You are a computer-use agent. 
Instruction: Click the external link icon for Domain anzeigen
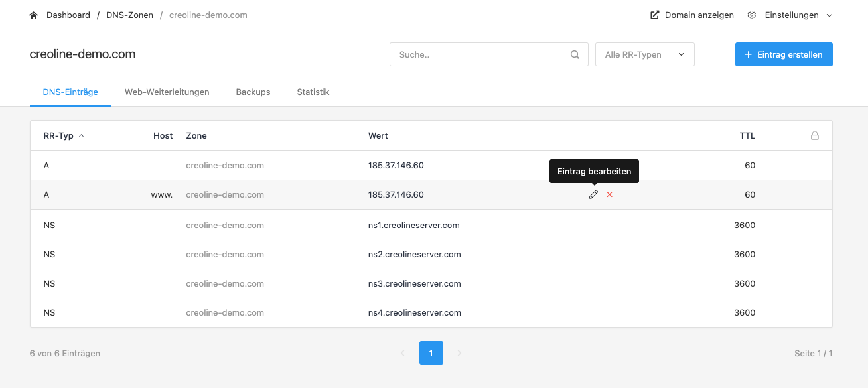[x=655, y=15]
